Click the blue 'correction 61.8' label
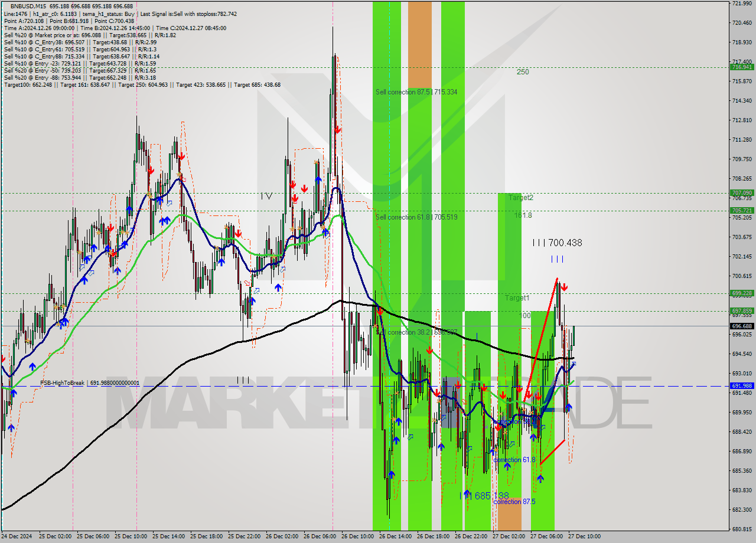The height and width of the screenshot is (543, 756). coord(514,460)
